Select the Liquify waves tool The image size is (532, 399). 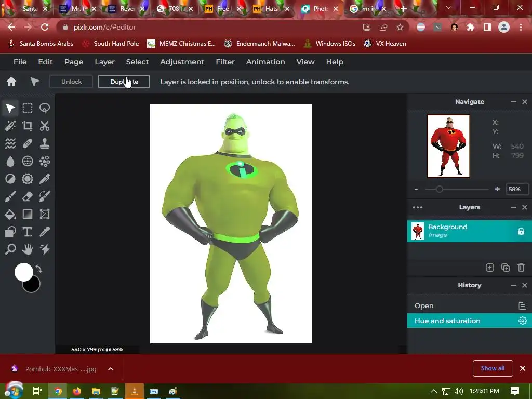click(10, 143)
